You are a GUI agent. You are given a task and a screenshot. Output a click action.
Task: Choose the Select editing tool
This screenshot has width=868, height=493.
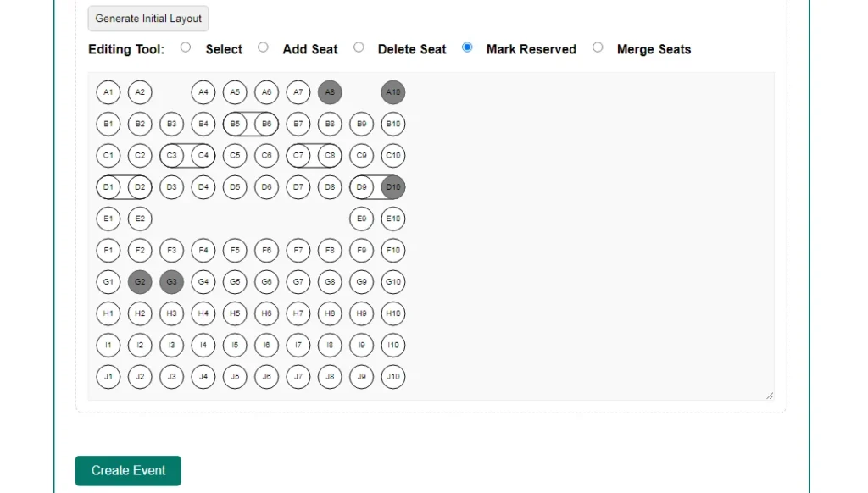click(186, 48)
